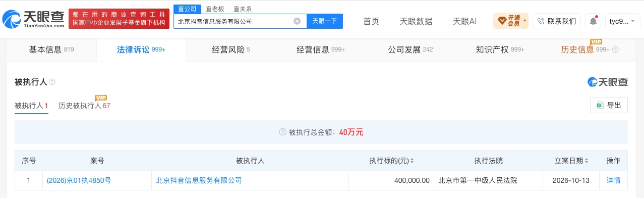Click the 操作 column header
The width and height of the screenshot is (644, 198).
pyautogui.click(x=613, y=161)
